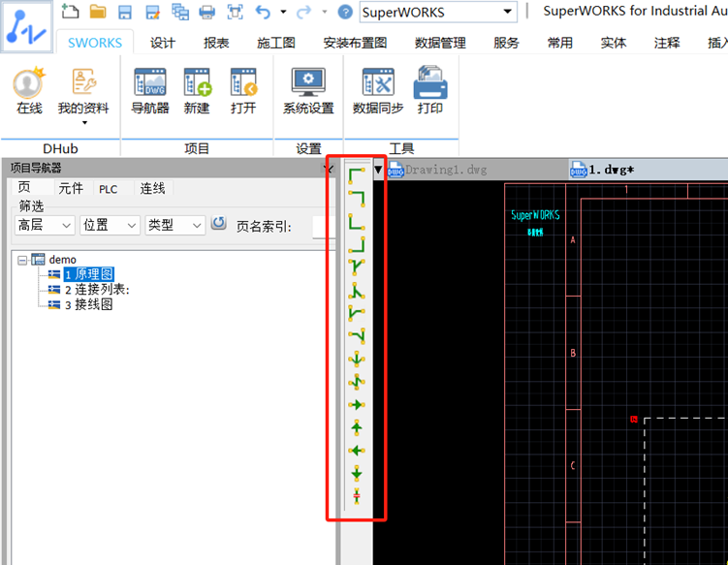Viewport: 728px width, 565px height.
Task: Pick the T-junction with upward branch
Action: [x=357, y=290]
